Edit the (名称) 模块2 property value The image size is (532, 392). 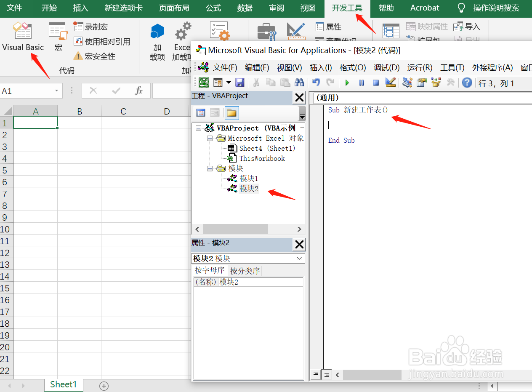pyautogui.click(x=261, y=282)
